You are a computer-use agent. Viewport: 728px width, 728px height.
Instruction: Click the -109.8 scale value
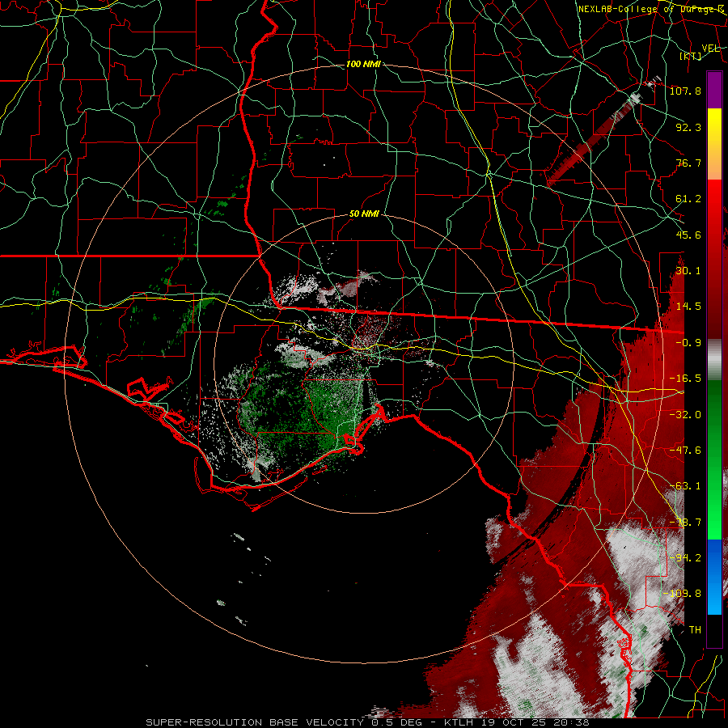[x=683, y=594]
